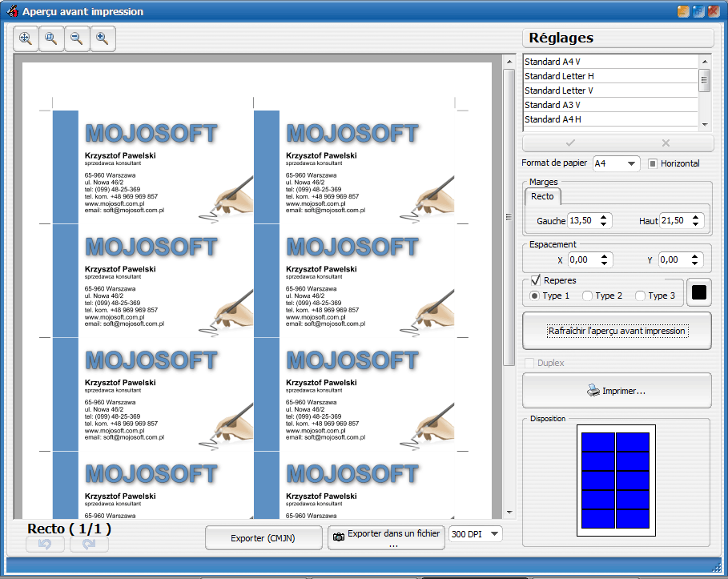Click the blue maximize window button
Image resolution: width=728 pixels, height=579 pixels.
698,11
